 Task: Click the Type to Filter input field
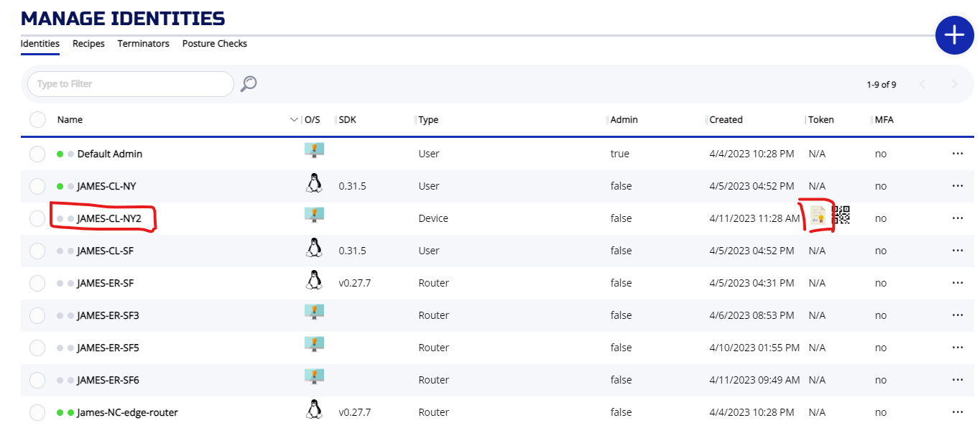(x=130, y=84)
